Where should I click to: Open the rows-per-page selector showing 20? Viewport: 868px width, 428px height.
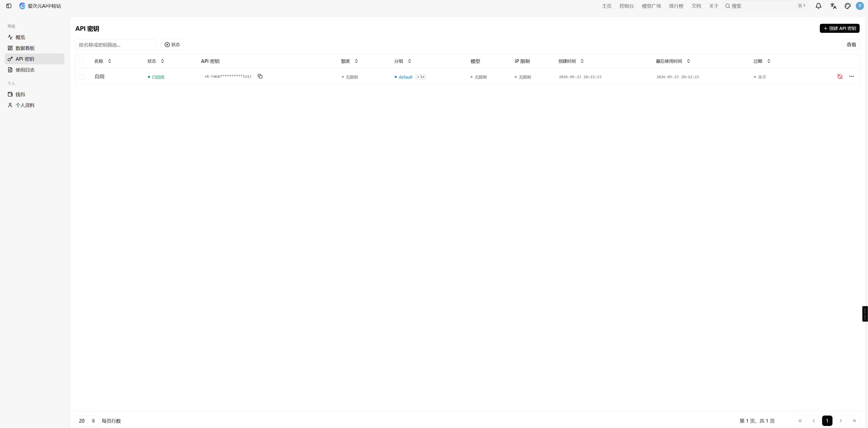click(x=87, y=421)
